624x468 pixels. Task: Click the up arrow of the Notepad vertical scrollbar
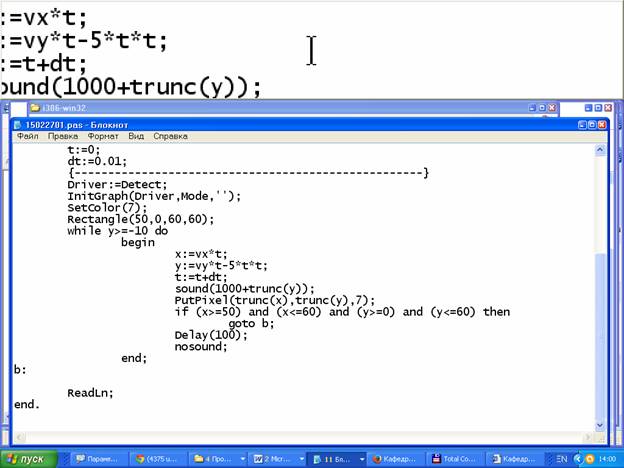pos(600,150)
